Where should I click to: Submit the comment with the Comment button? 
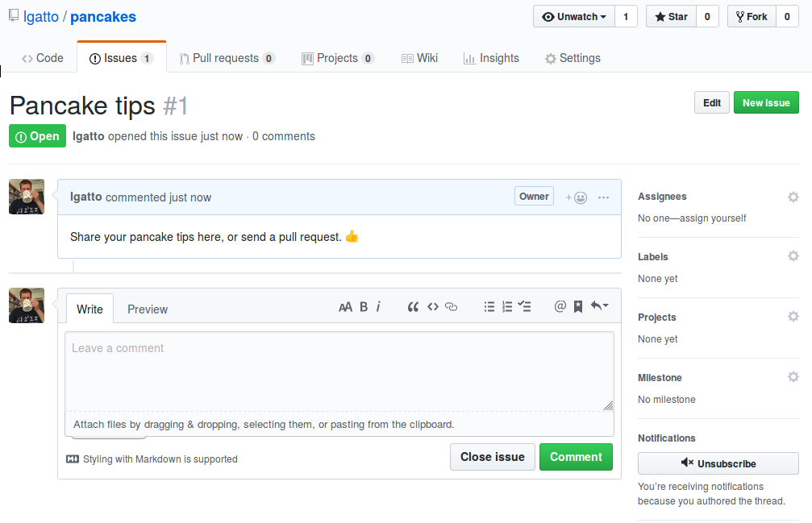[576, 456]
